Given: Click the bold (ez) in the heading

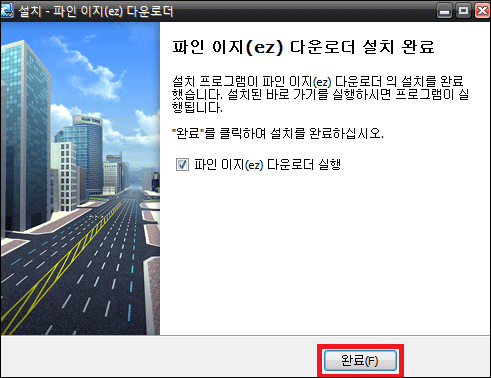Looking at the screenshot, I should [x=264, y=47].
